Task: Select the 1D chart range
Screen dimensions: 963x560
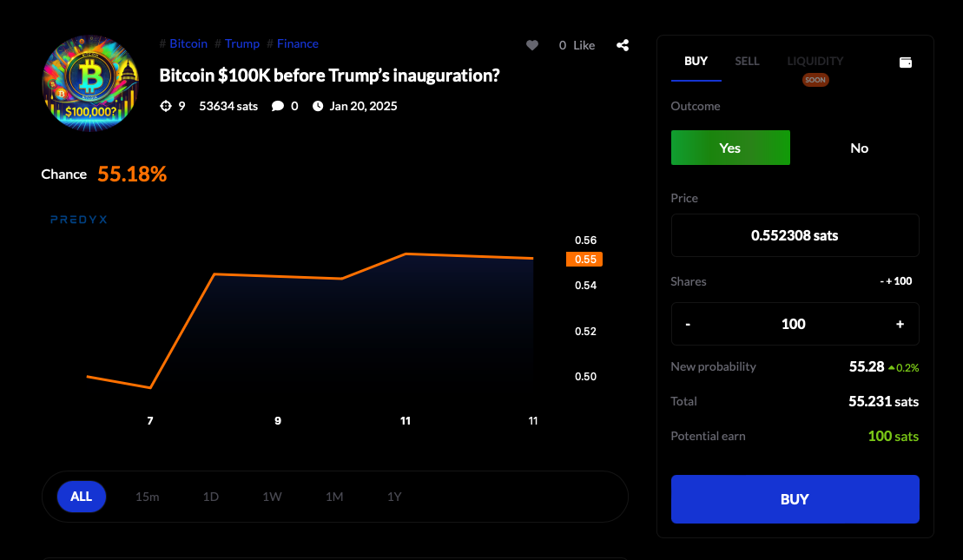Action: pyautogui.click(x=211, y=497)
